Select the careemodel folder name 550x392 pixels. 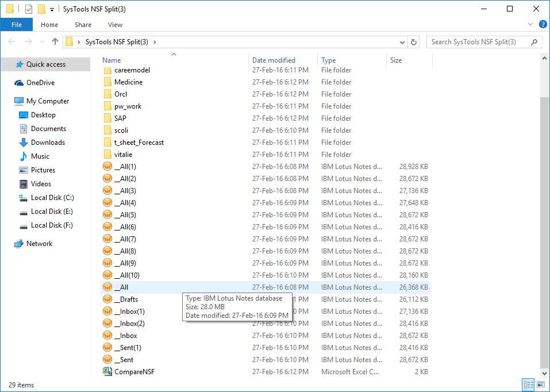click(132, 70)
